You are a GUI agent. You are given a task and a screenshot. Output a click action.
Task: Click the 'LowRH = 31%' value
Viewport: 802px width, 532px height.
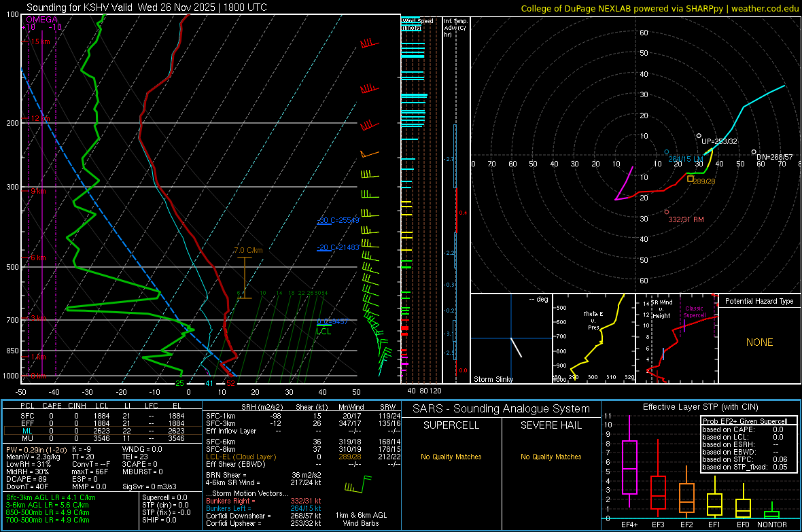[x=29, y=464]
